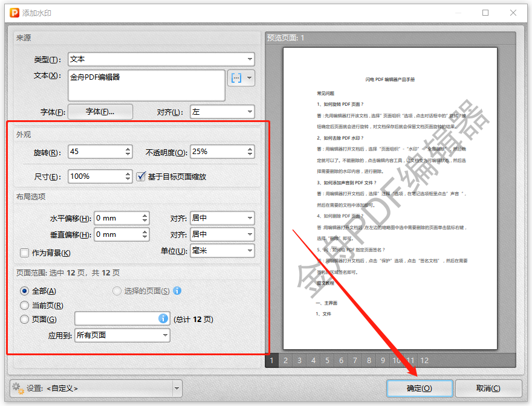Select 选择的页面(S) radio button
The height and width of the screenshot is (406, 532).
(x=117, y=291)
